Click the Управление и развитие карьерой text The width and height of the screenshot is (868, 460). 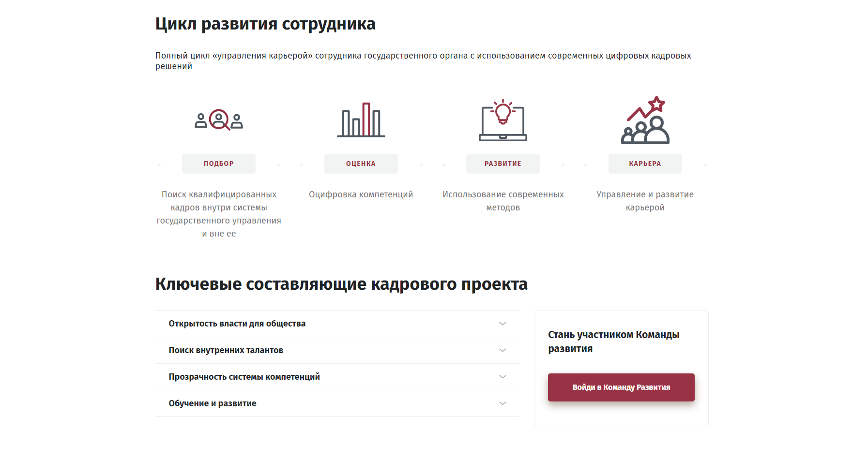click(645, 201)
